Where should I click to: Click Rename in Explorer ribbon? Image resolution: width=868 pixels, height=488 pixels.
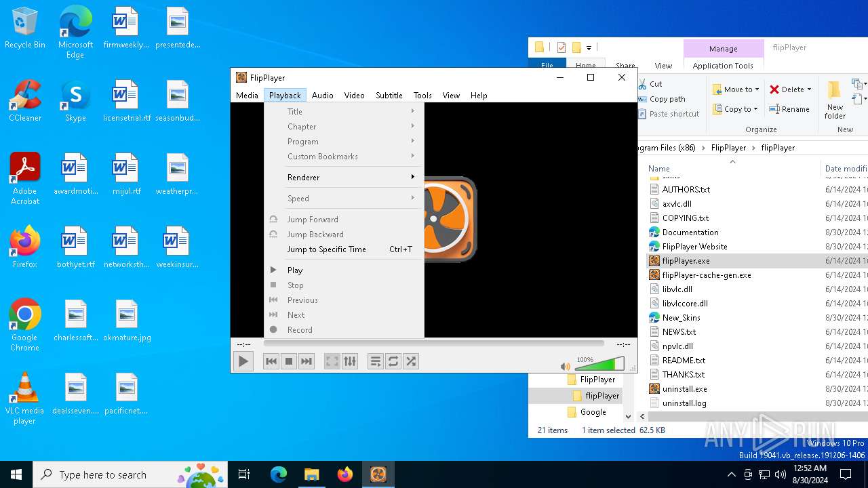789,109
